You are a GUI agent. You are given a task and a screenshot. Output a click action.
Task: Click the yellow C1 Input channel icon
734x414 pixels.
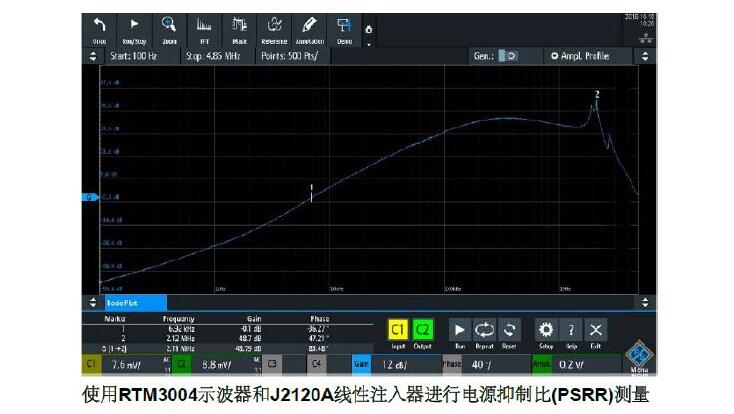coord(398,330)
